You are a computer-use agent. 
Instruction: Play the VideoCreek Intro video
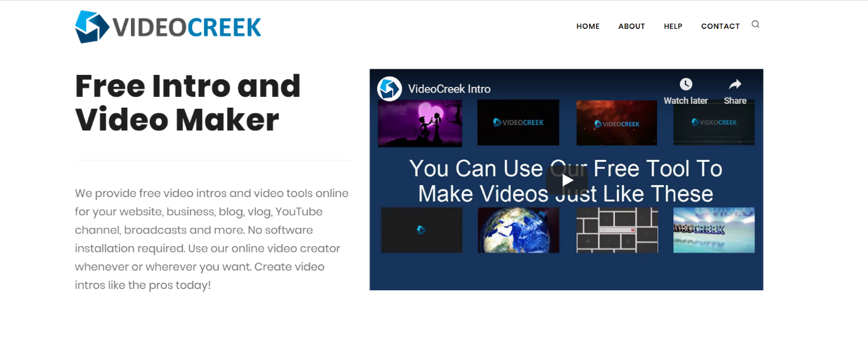(566, 181)
